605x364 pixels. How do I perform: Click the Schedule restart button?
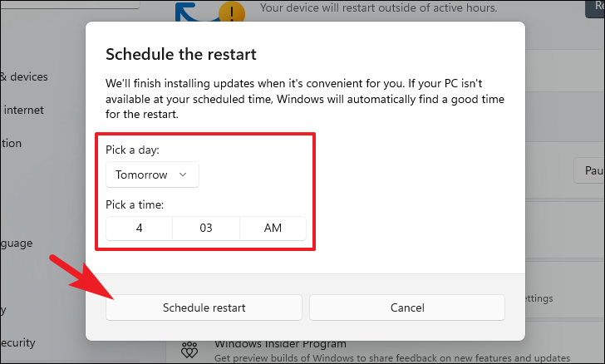tap(204, 307)
